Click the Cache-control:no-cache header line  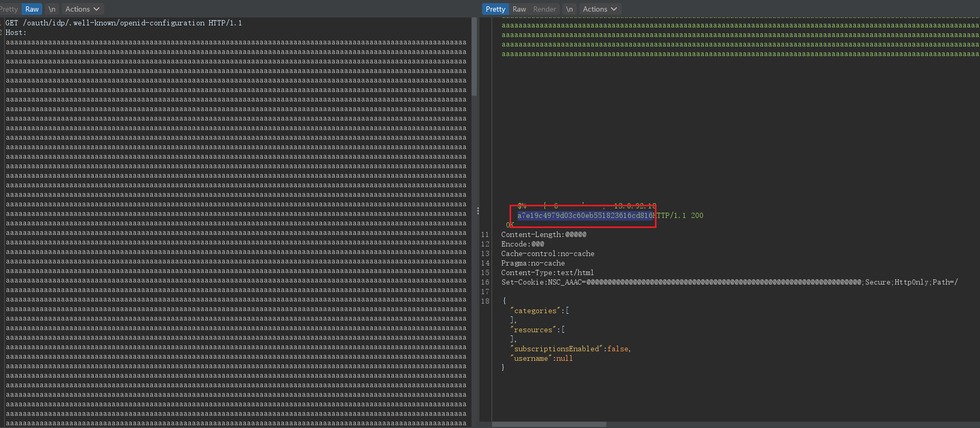[x=548, y=253]
